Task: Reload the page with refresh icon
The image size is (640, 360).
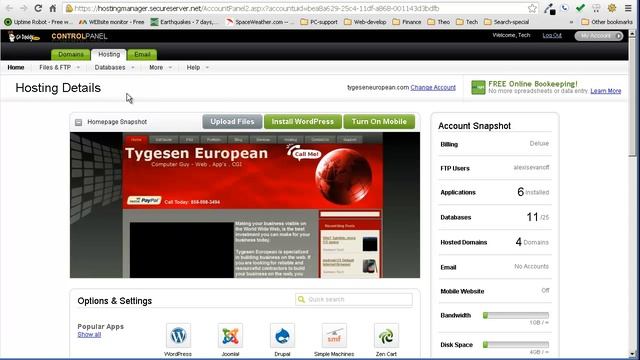Action: pyautogui.click(x=38, y=8)
